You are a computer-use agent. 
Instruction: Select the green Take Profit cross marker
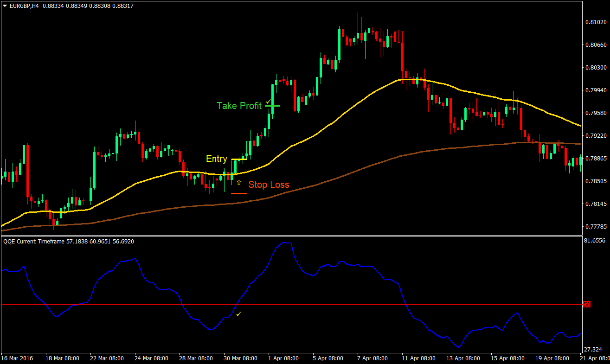[273, 106]
